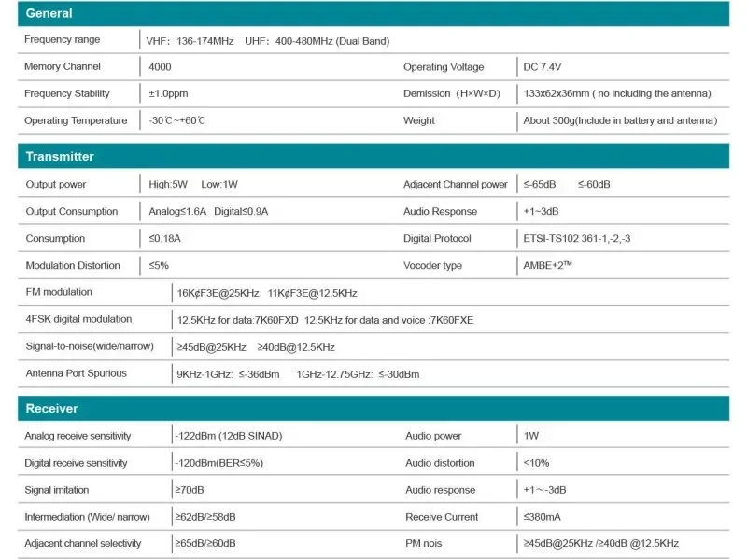Click the Transmitter section header

pos(373,156)
